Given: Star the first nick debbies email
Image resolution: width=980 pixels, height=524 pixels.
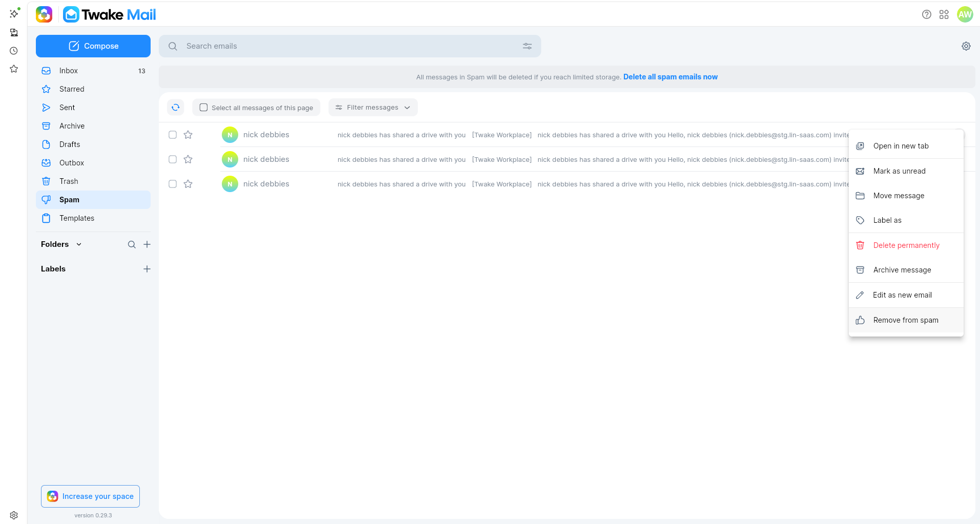Looking at the screenshot, I should click(x=188, y=135).
